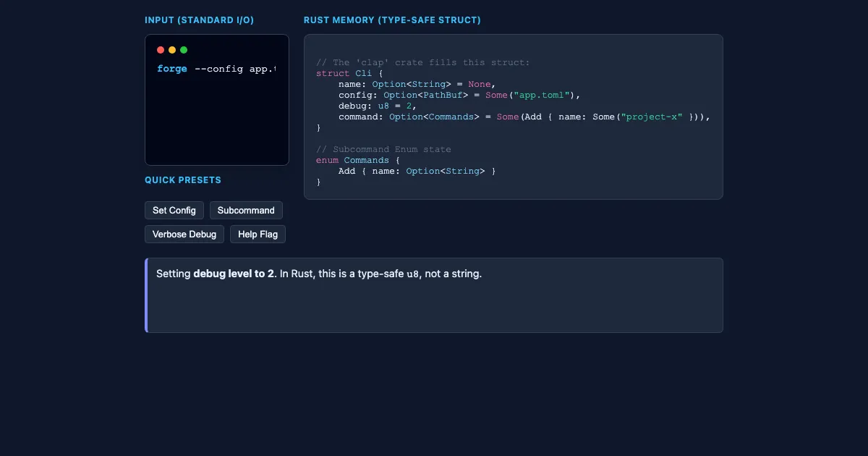Select the Subcommand preset
Screen dimensions: 868x456
246,211
